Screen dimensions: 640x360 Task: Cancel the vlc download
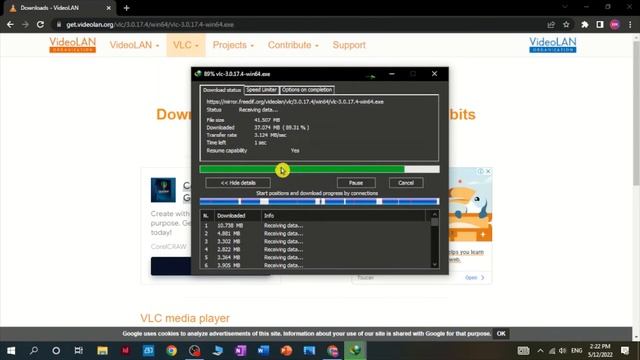coord(406,183)
